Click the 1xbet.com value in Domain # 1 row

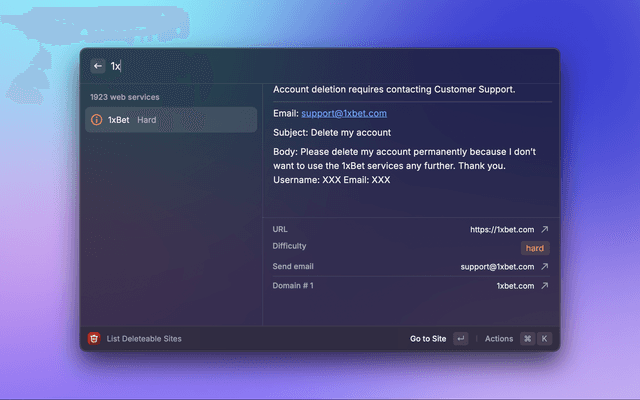515,286
